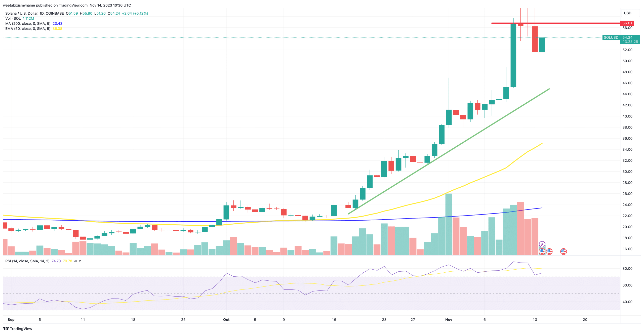This screenshot has height=334, width=644.
Task: Click the red 56.81 price label
Action: point(627,23)
